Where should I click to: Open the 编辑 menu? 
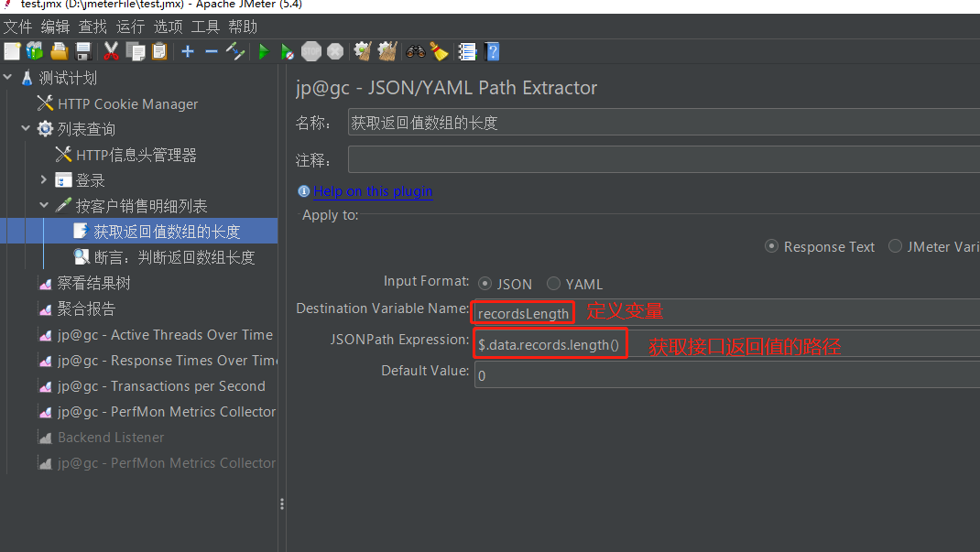[55, 27]
